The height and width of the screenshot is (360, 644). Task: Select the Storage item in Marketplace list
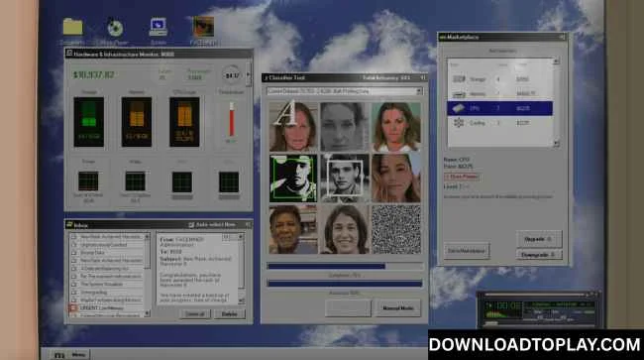499,79
